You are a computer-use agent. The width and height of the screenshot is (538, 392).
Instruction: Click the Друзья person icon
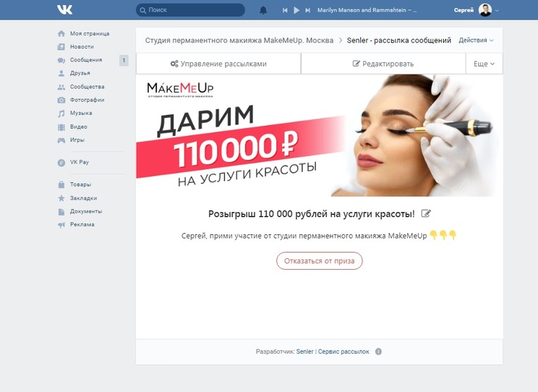pos(61,73)
